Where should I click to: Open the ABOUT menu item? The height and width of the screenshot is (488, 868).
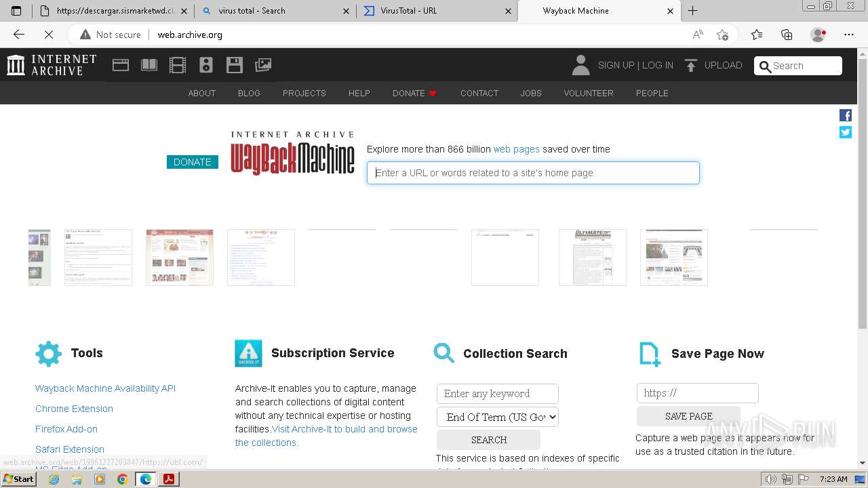202,94
